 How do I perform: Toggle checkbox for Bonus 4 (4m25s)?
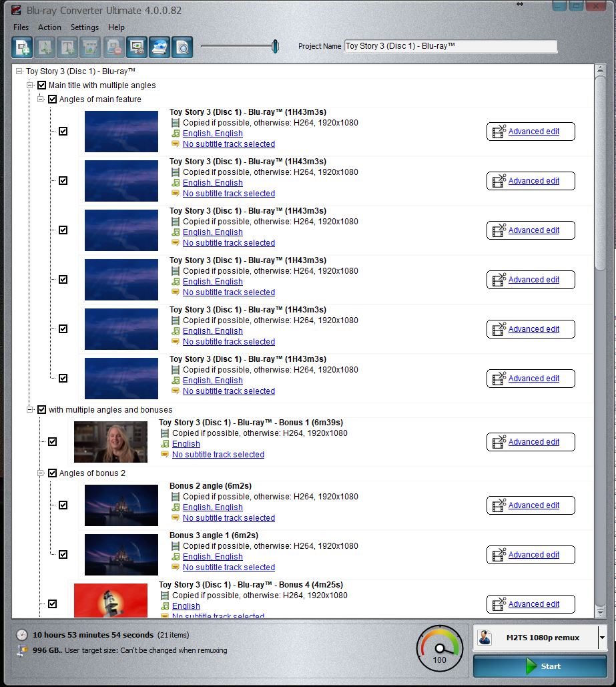click(x=52, y=604)
